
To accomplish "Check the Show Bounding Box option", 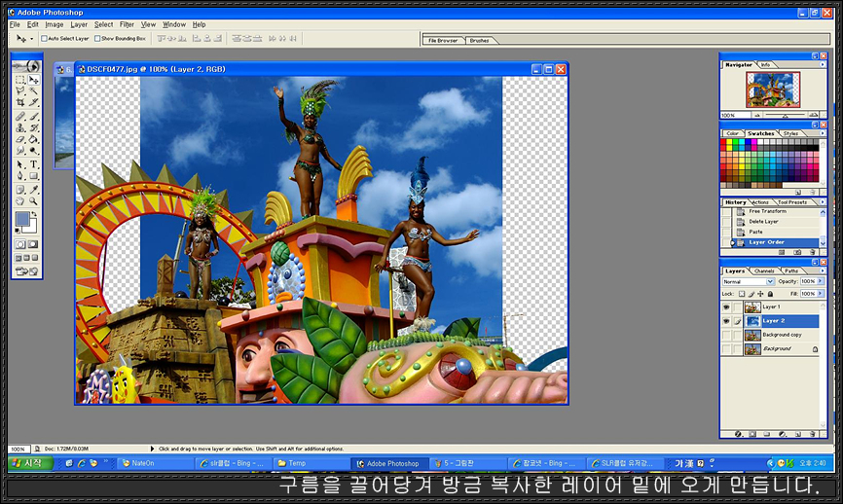I will pyautogui.click(x=96, y=39).
